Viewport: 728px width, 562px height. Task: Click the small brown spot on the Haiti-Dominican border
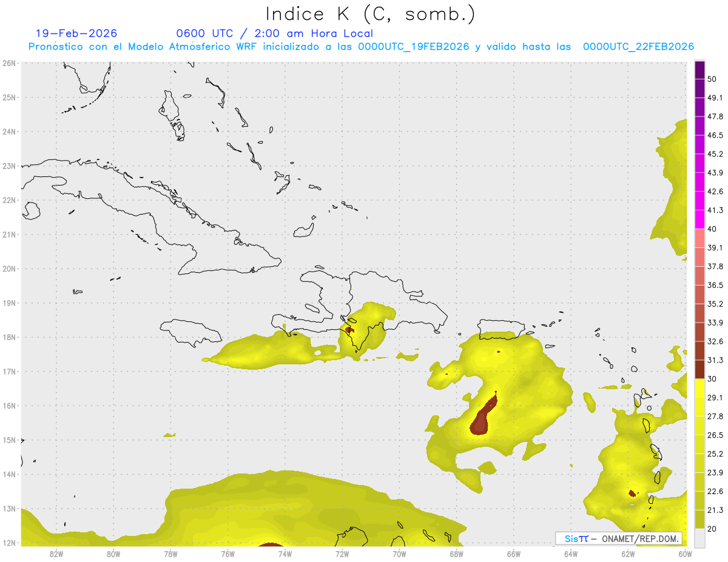[349, 330]
